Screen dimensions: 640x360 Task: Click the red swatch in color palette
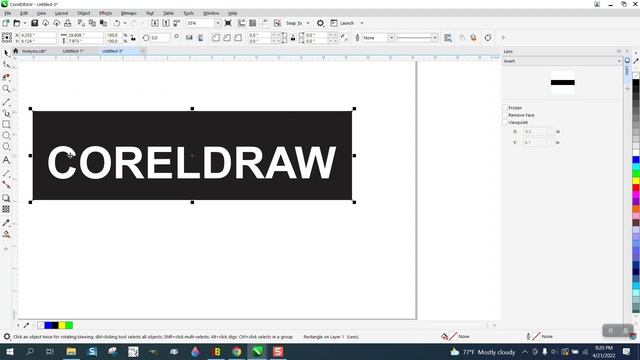click(x=636, y=188)
